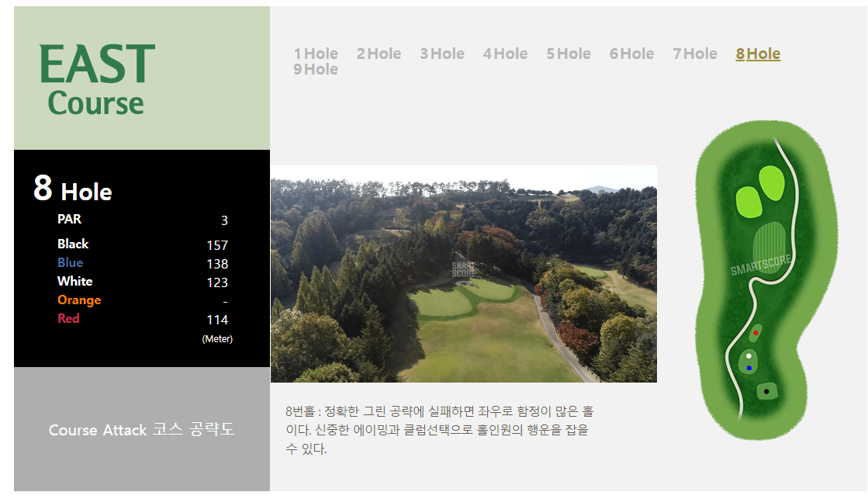Click the Course Attack 코스 공략도 label

[x=140, y=430]
